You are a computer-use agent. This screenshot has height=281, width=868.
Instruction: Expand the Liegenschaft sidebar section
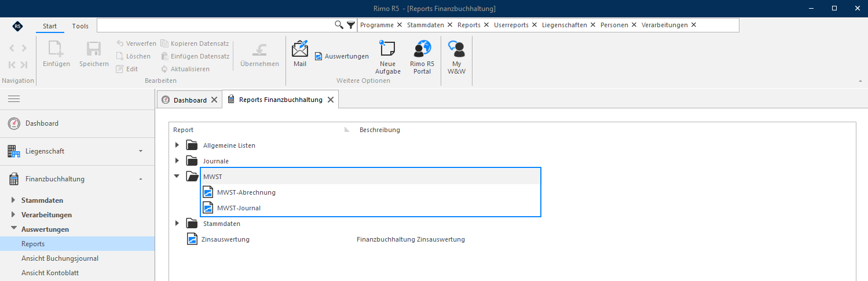point(141,151)
